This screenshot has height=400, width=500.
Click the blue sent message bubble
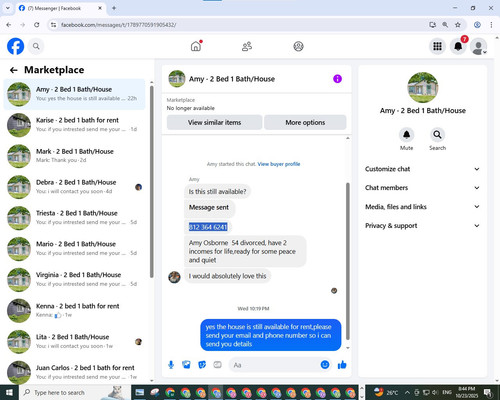[x=271, y=335]
